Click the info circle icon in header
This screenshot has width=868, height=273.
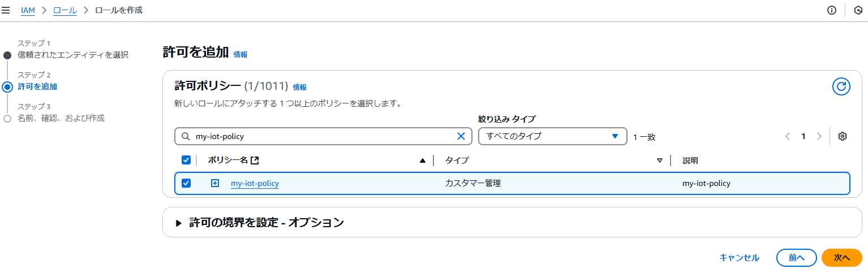[832, 10]
